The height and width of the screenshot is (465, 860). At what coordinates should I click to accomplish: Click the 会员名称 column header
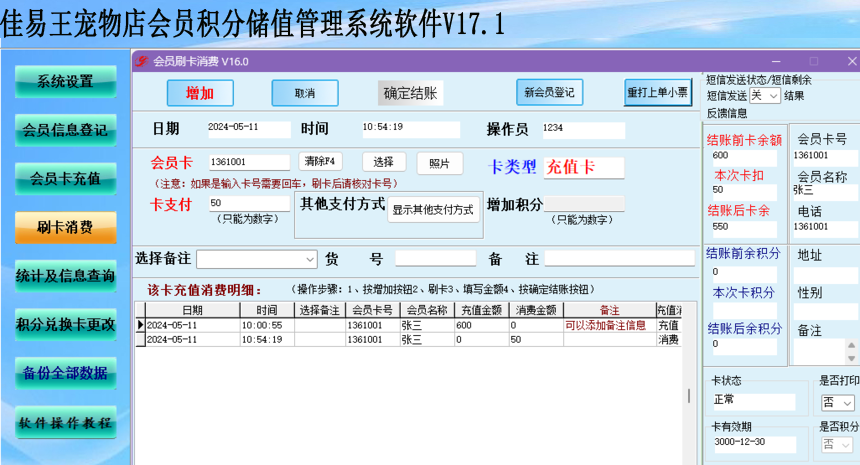(x=427, y=310)
